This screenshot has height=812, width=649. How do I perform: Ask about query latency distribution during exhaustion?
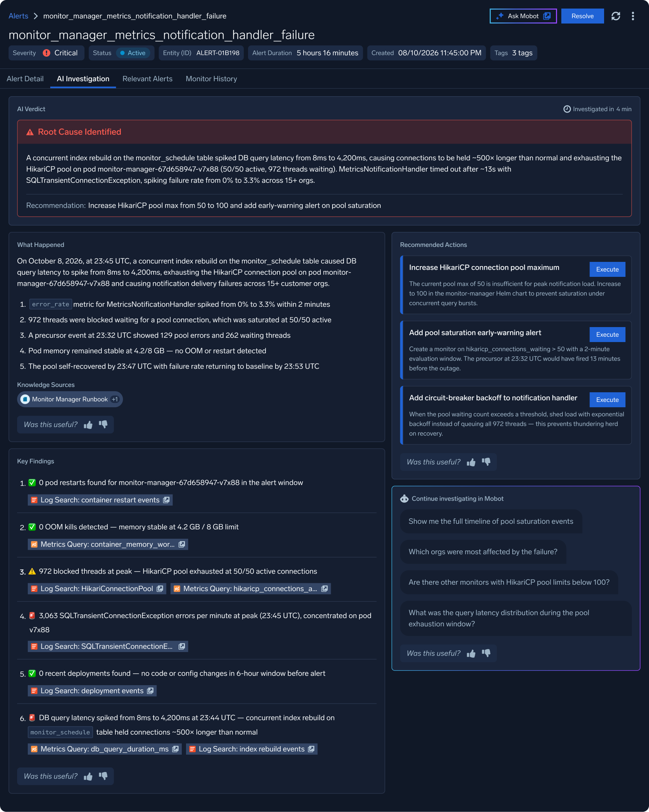point(516,619)
